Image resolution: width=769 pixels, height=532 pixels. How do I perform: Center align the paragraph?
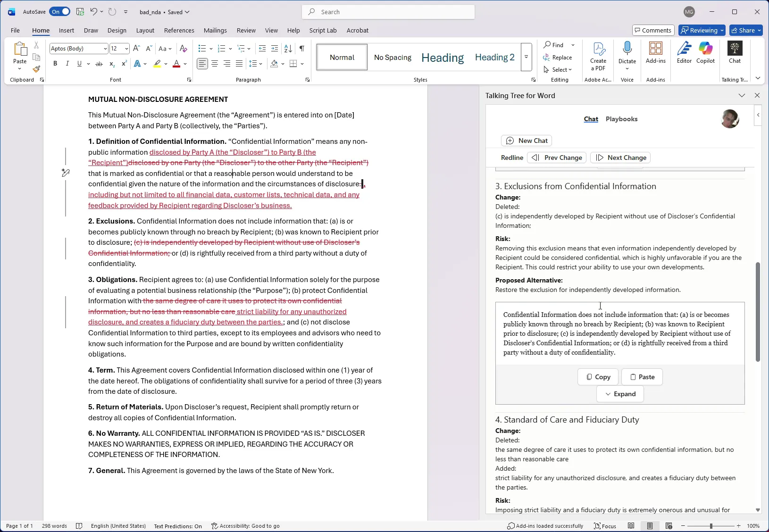coord(215,64)
